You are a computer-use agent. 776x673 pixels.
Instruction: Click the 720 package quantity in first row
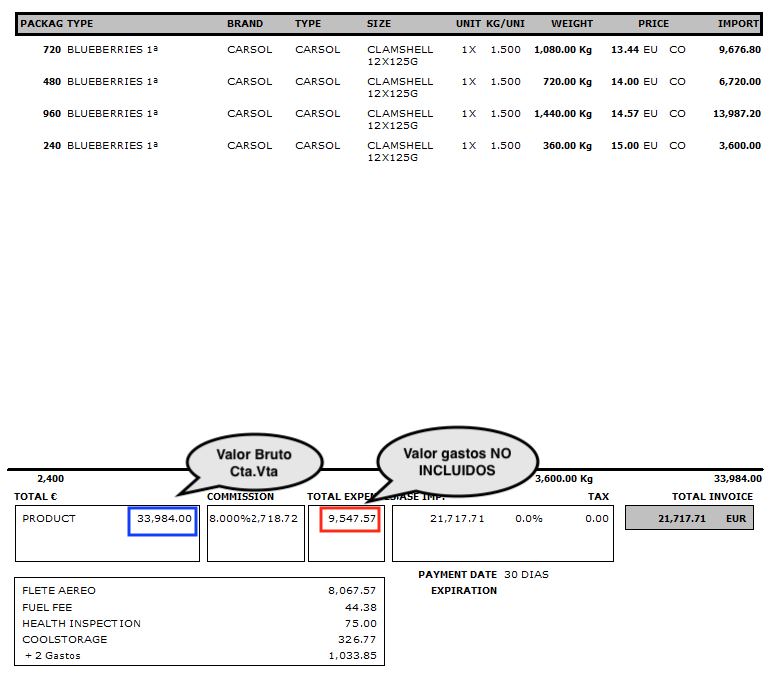pyautogui.click(x=52, y=49)
